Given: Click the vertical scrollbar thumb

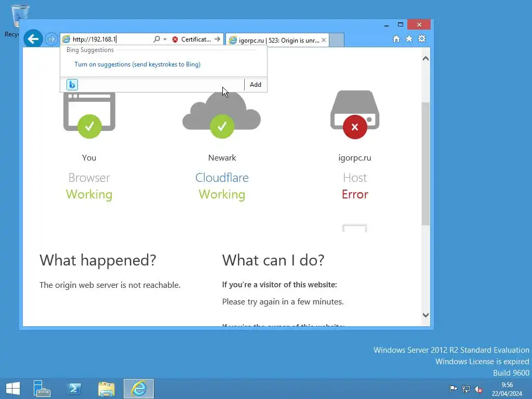Looking at the screenshot, I should click(425, 163).
